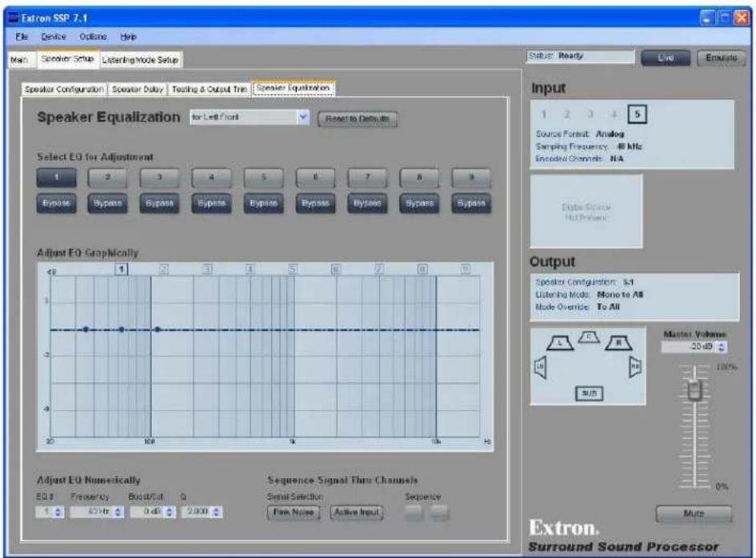Click the first Sequence button
Image resolution: width=756 pixels, height=558 pixels.
(414, 512)
